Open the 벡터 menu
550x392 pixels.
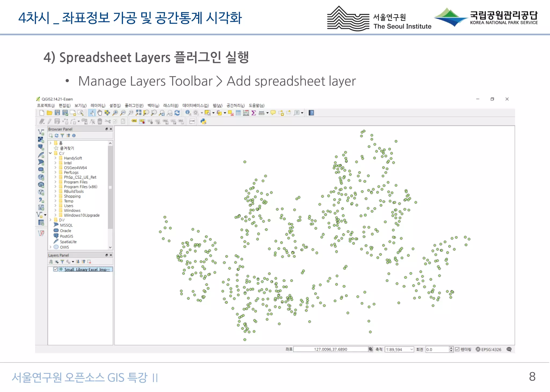[x=153, y=106]
